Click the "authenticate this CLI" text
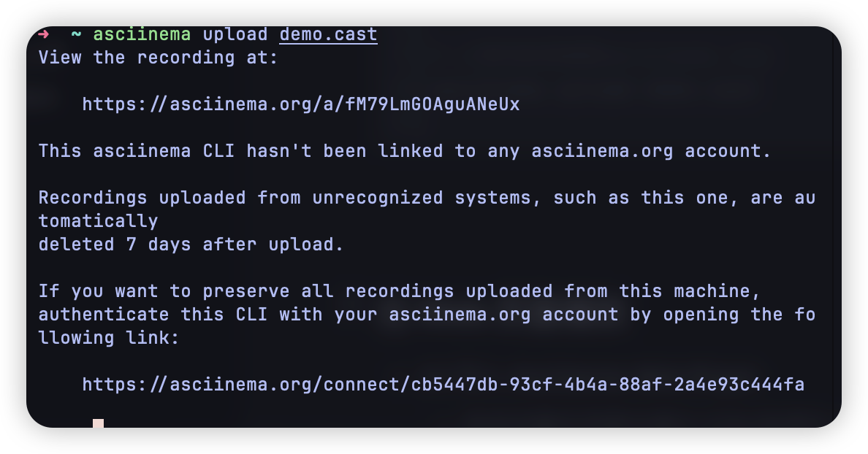 (x=153, y=315)
